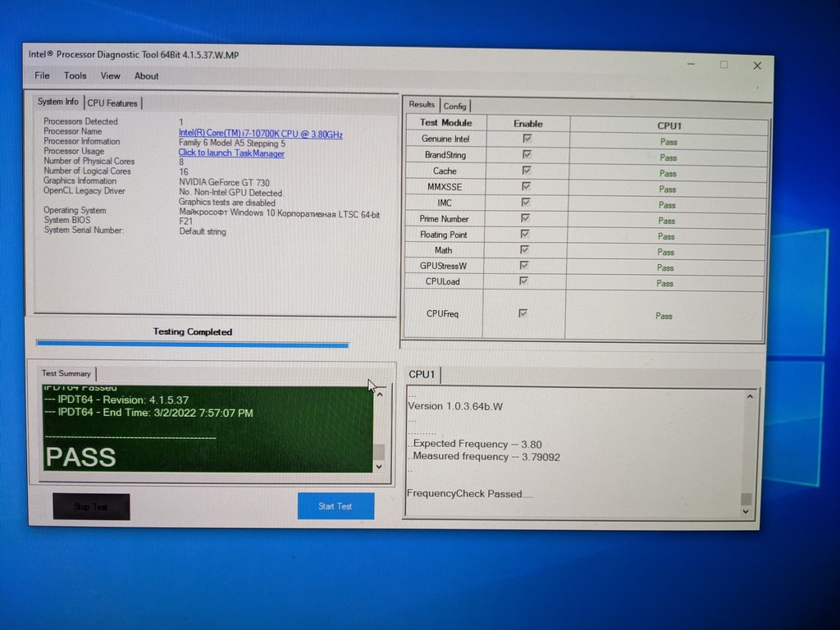This screenshot has width=840, height=630.
Task: Click the Version 1.0.3.64b.W line
Action: click(x=455, y=406)
